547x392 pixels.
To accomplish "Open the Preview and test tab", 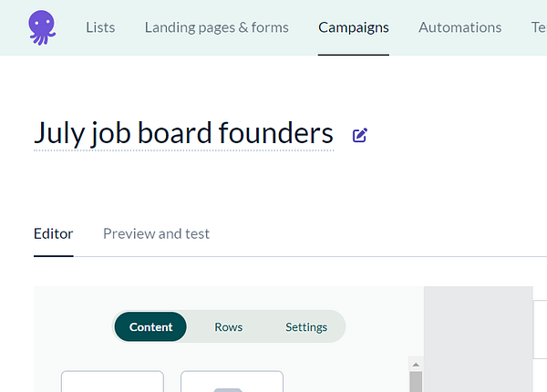I will 156,233.
